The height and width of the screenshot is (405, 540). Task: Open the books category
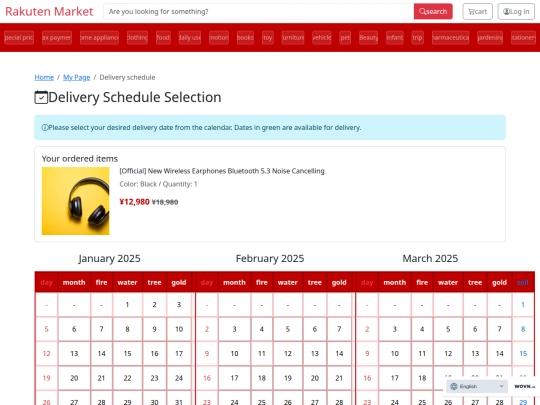click(x=245, y=38)
